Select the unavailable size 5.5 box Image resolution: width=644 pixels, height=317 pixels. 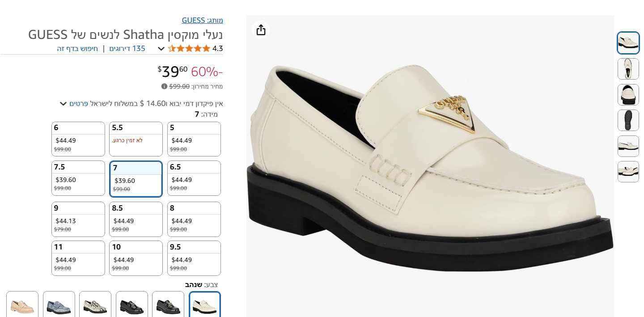(136, 139)
